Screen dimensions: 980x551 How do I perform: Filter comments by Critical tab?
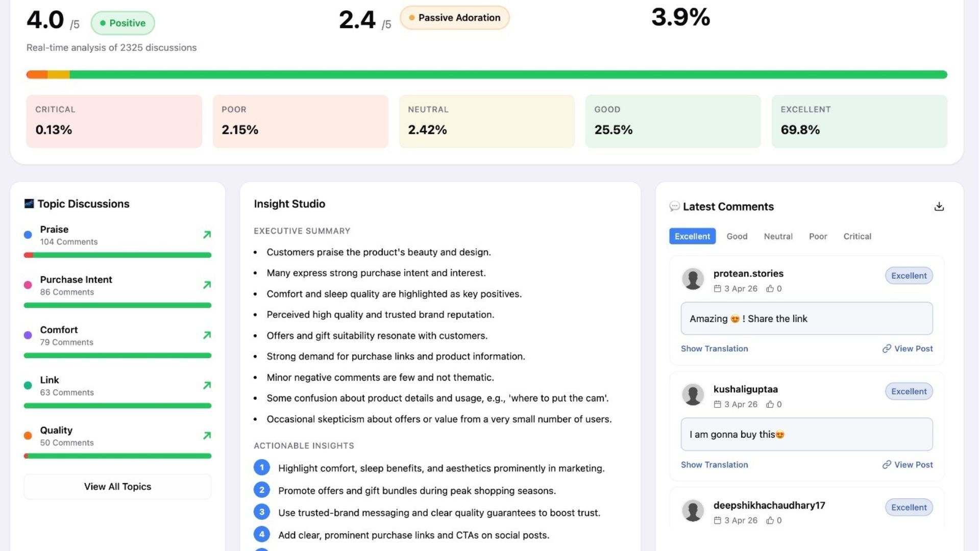[857, 236]
